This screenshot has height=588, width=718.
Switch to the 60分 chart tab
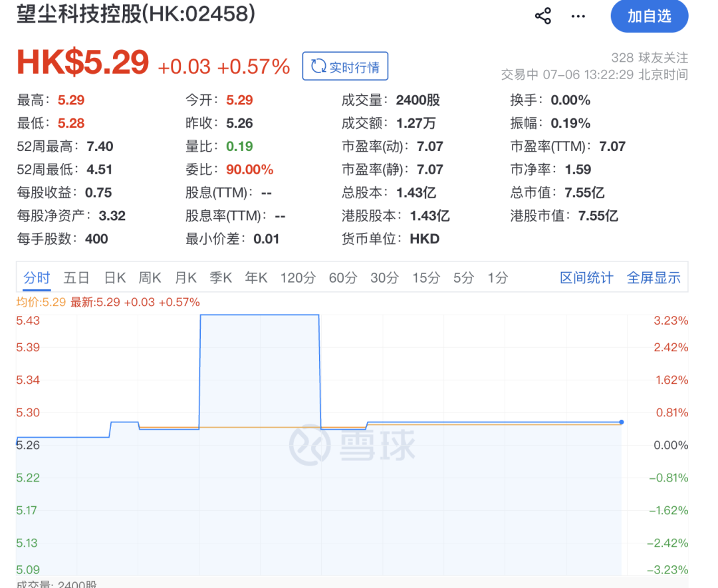[x=343, y=278]
